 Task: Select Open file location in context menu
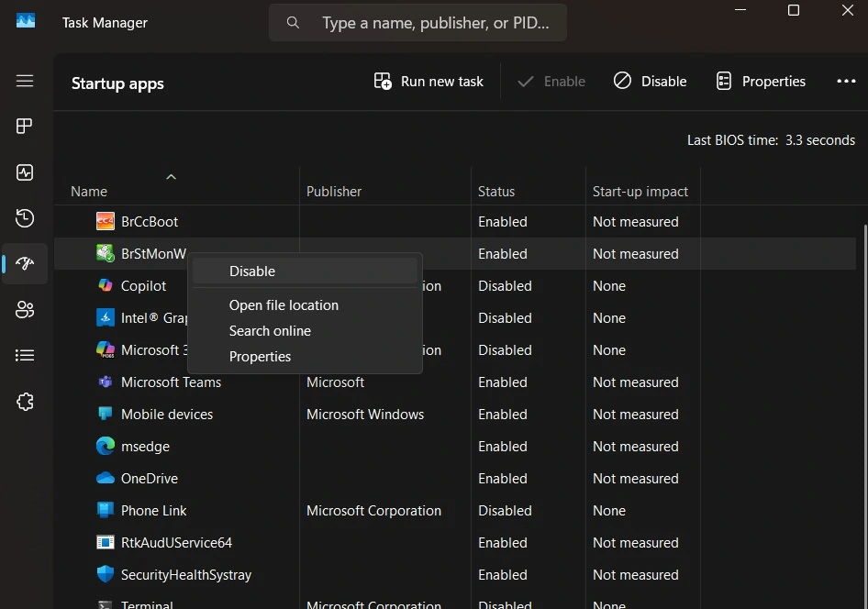pos(284,304)
